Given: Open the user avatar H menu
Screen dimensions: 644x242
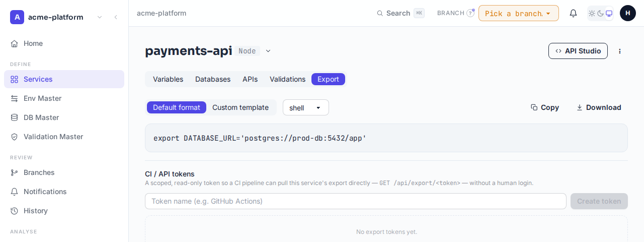Looking at the screenshot, I should (628, 13).
